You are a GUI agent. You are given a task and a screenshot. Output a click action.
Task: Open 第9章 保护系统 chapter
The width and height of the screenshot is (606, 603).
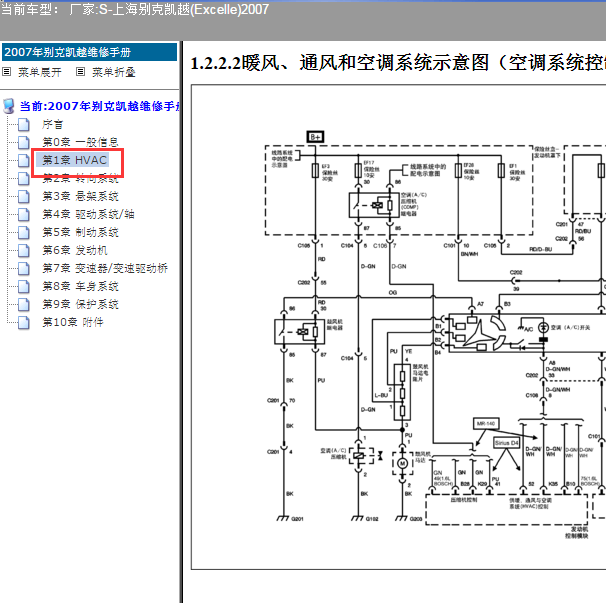80,304
